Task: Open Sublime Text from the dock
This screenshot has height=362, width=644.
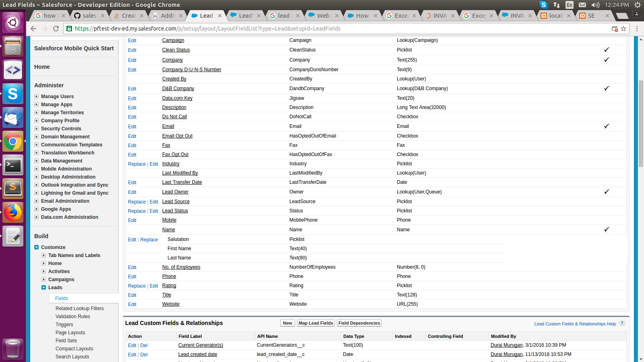Action: [x=13, y=188]
